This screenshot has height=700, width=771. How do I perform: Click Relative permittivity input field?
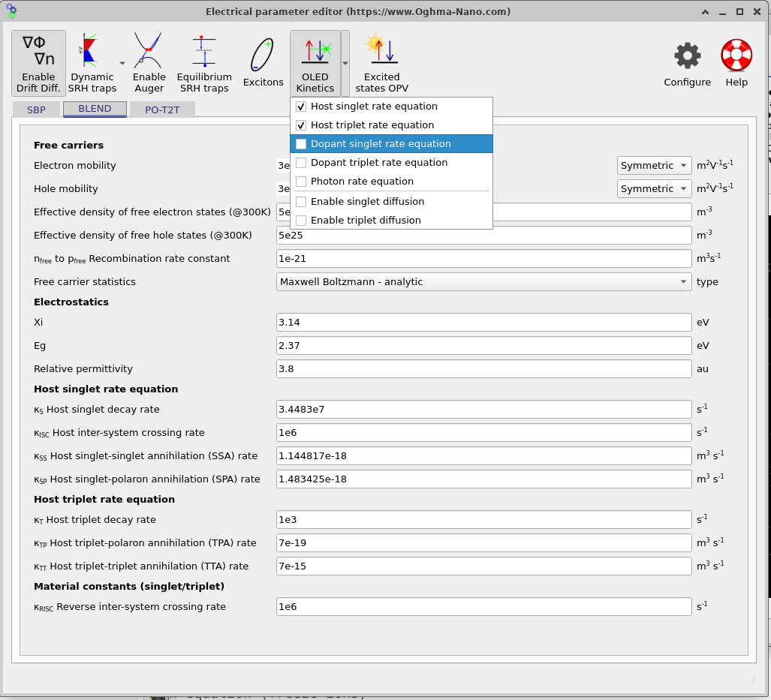[x=483, y=368]
